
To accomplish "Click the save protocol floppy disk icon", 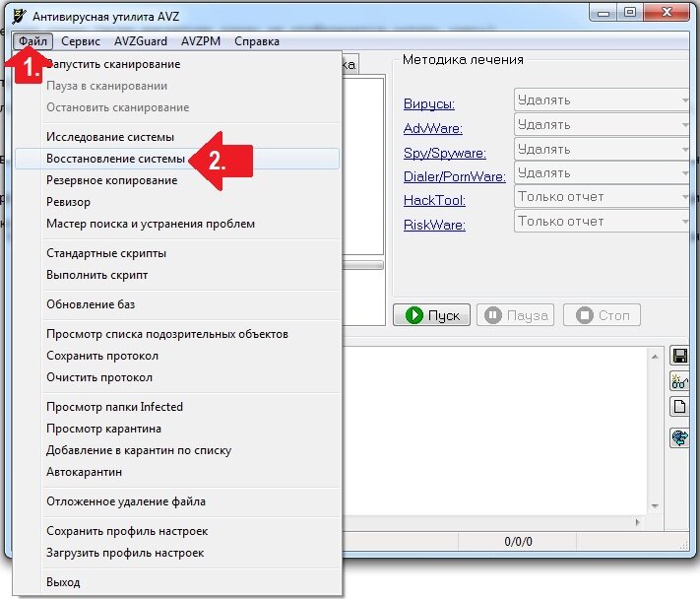I will coord(680,356).
